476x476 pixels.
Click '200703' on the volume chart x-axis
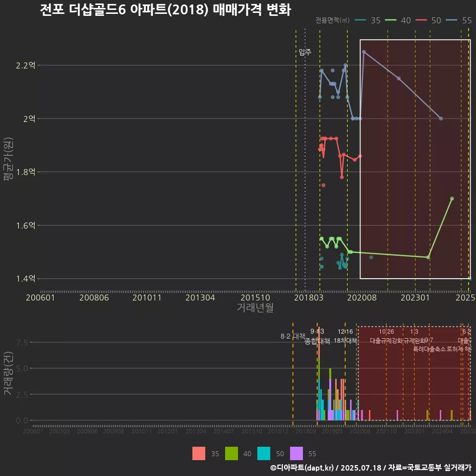pos(59,431)
